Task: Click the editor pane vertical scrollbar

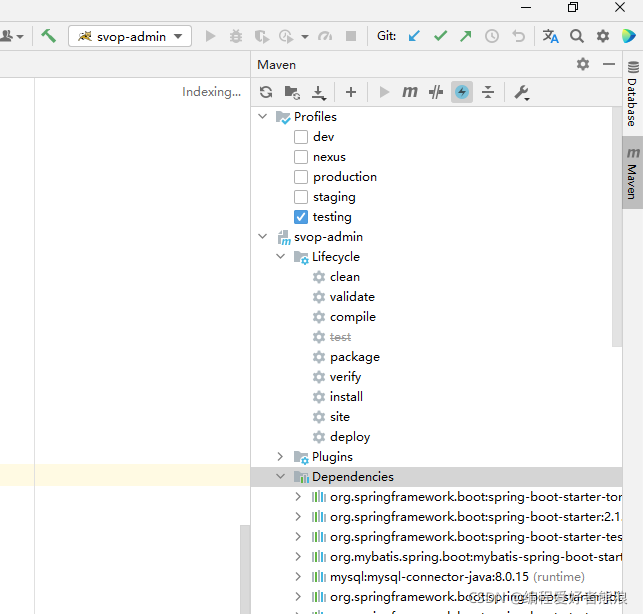Action: coord(245,569)
